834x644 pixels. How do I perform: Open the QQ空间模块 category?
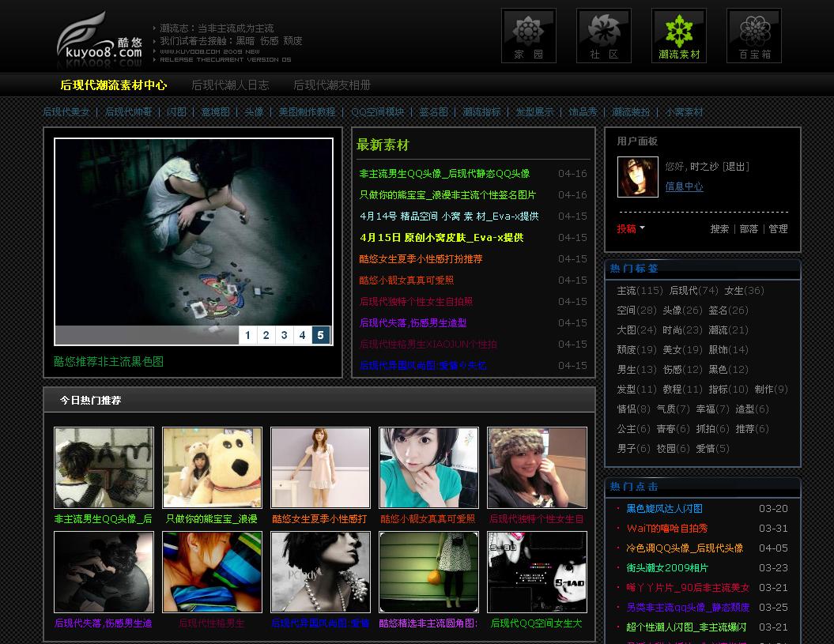378,111
